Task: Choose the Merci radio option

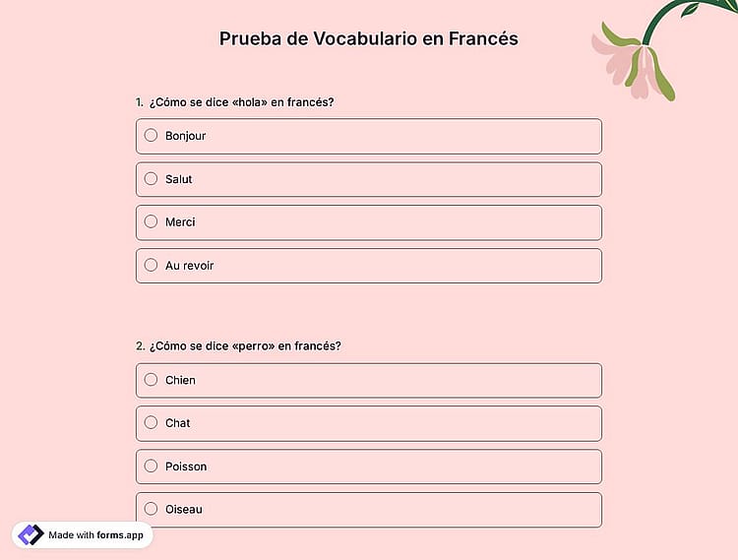Action: coord(151,221)
